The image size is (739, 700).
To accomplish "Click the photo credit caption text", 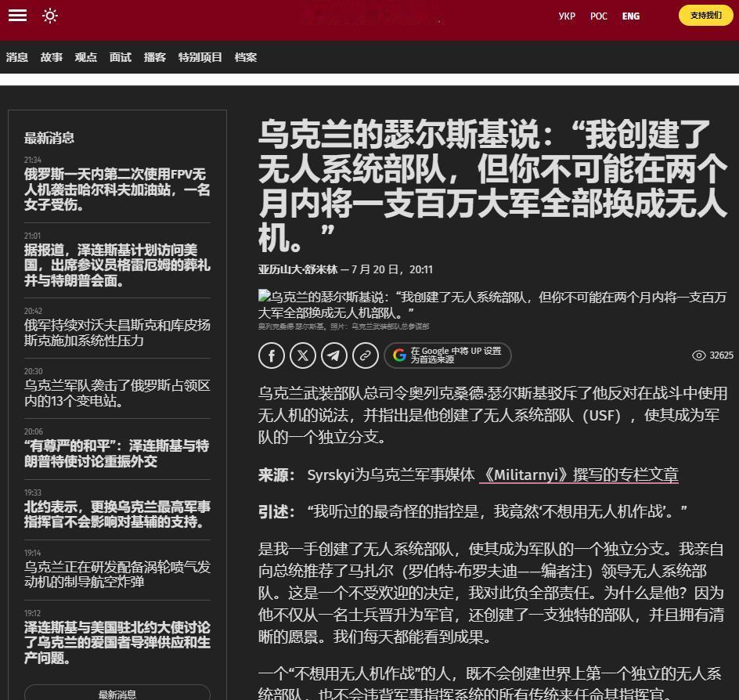I will 343,327.
